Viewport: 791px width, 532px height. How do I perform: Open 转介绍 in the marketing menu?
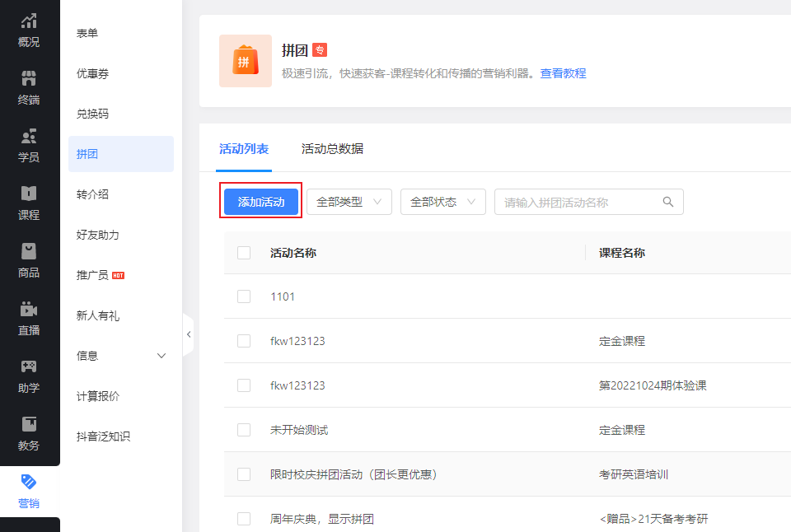click(x=93, y=194)
